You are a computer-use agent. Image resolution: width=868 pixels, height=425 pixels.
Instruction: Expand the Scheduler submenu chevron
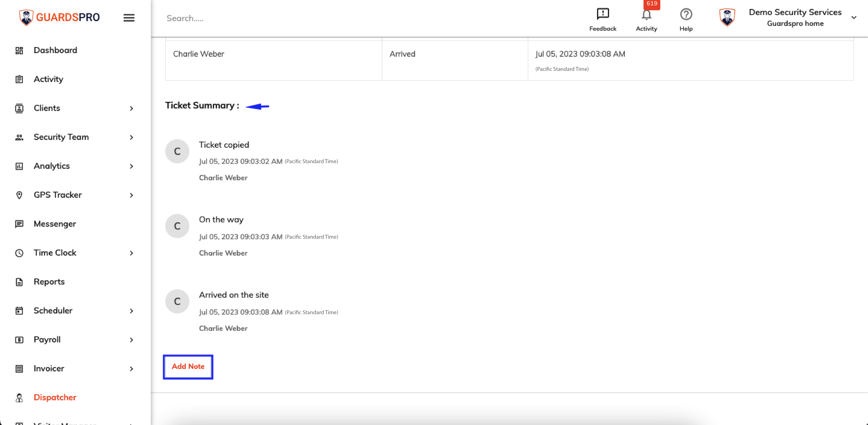tap(131, 311)
